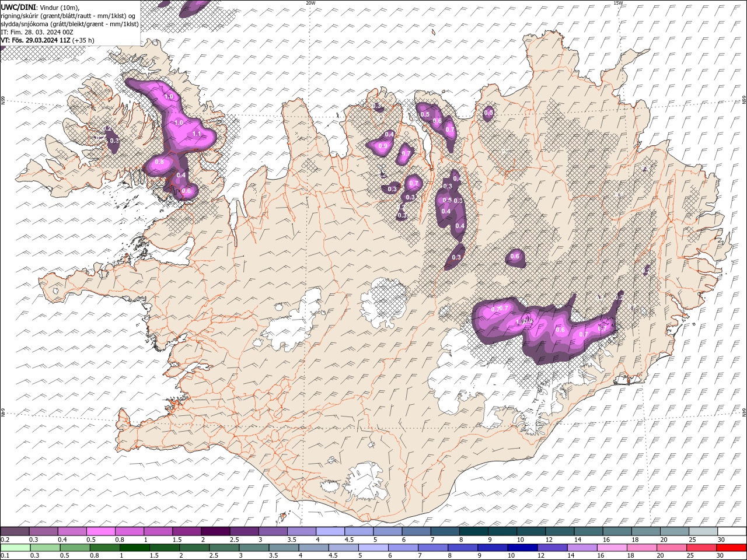Pick the bottom-row deep blue swatch starting at 10
This screenshot has width=747, height=560.
click(x=522, y=548)
